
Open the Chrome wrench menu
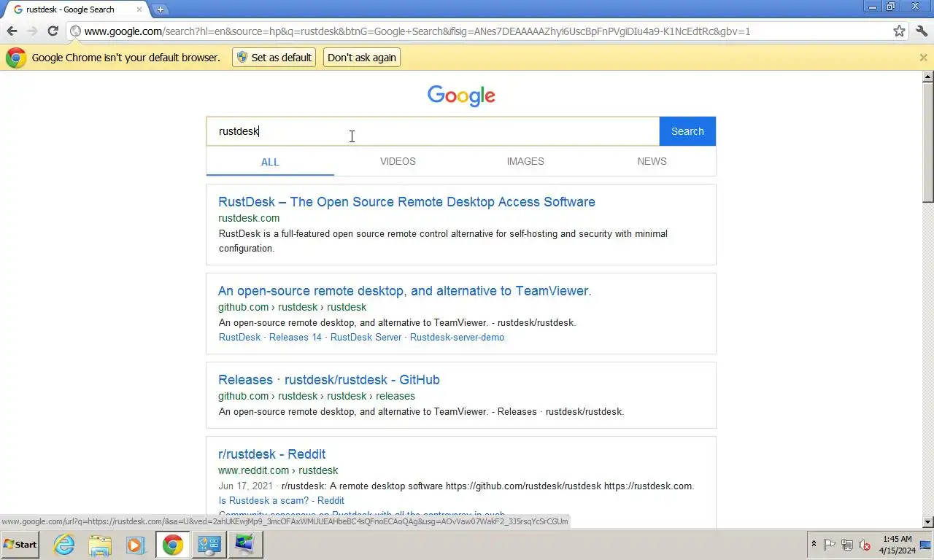922,31
